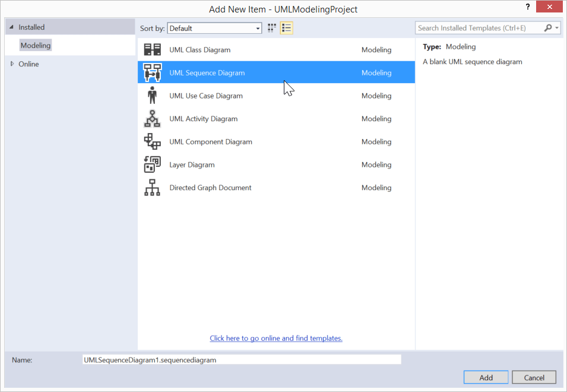Screen dimensions: 567x392
Task: Switch to medium icons list view
Action: [x=286, y=28]
